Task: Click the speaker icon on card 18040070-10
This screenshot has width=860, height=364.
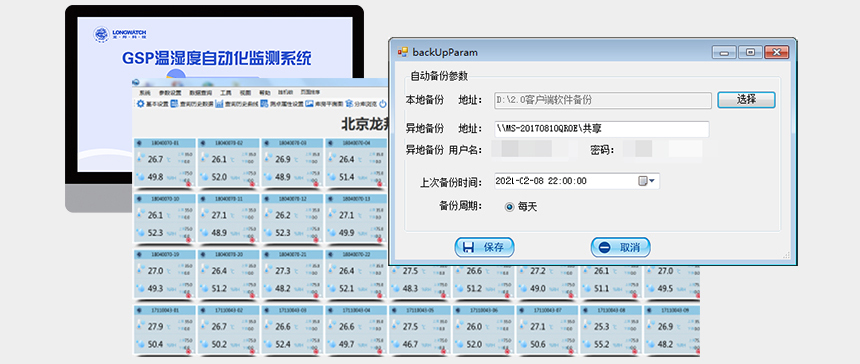Action: click(138, 198)
